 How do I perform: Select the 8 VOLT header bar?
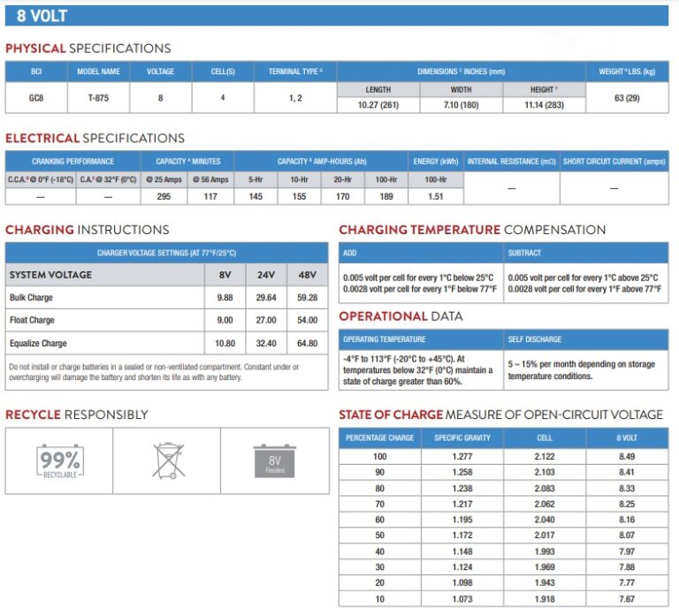[x=337, y=16]
